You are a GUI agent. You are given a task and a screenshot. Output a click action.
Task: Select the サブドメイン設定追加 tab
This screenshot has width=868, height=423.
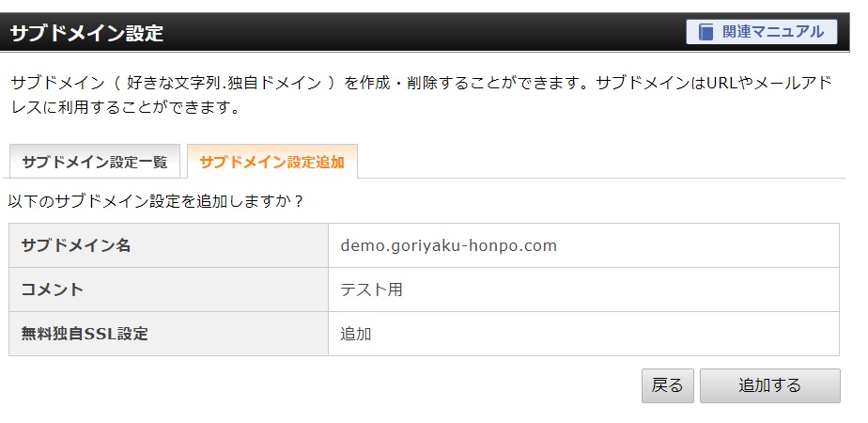pos(271,162)
